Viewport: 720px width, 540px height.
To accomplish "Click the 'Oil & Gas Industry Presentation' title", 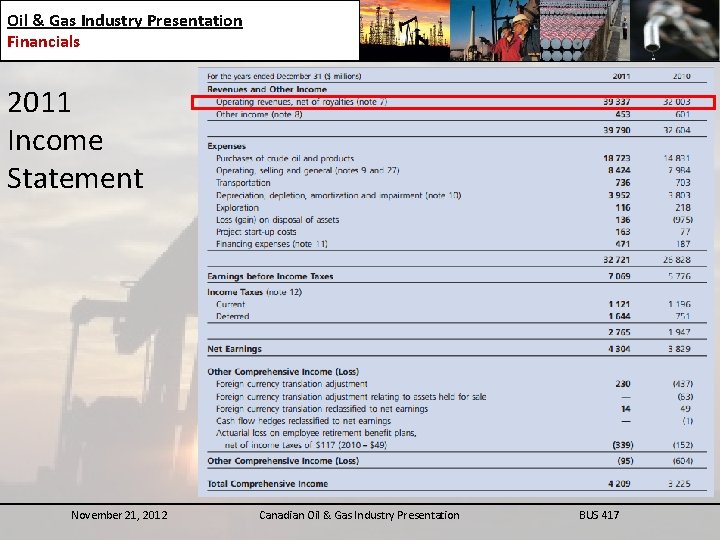I will [x=124, y=21].
